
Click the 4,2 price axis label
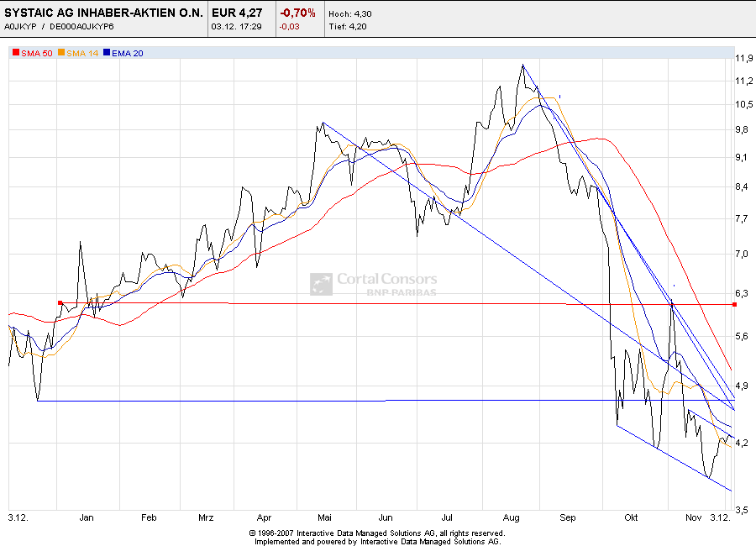point(742,443)
